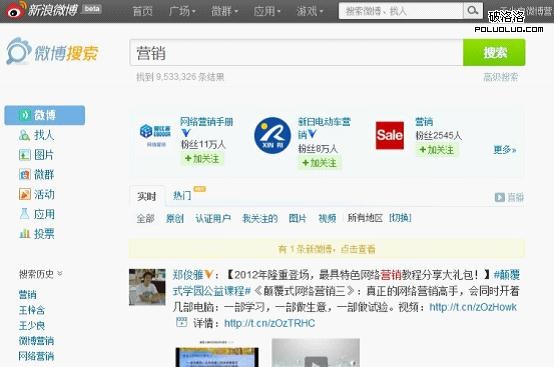
Task: Play the video thumbnail in the post
Action: click(316, 353)
